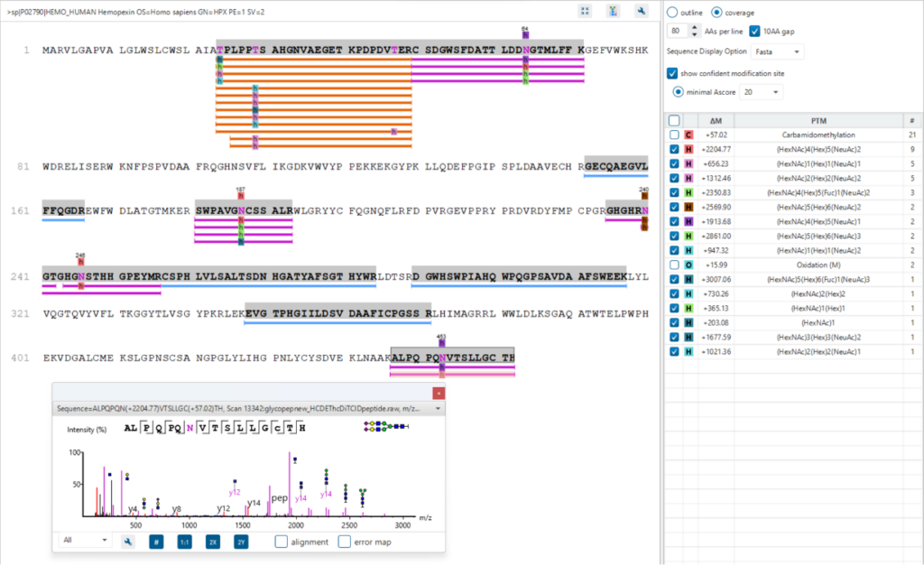Select the glycan structure view icon
Viewport: 924px width, 566px height.
(611, 11)
